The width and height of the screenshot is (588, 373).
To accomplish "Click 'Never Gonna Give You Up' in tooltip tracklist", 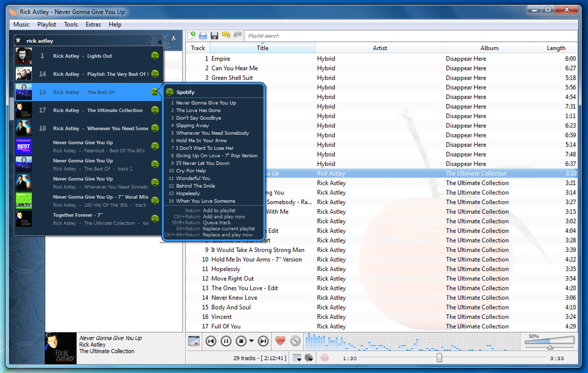I will pos(206,102).
